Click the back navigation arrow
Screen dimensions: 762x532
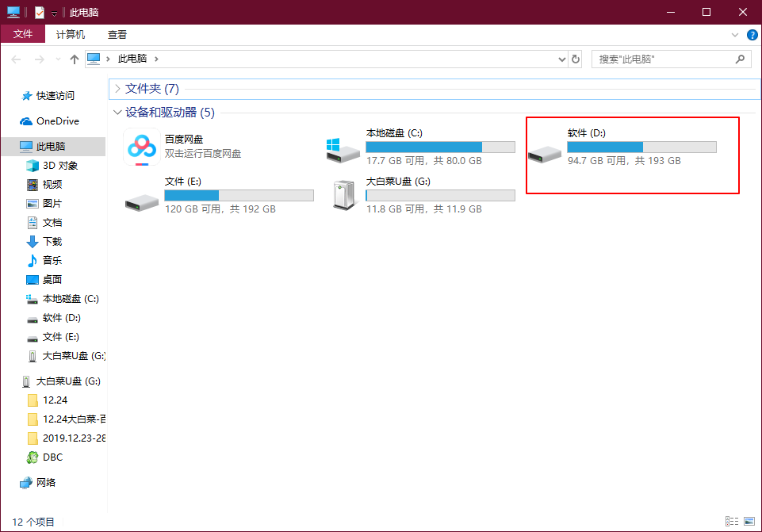(16, 59)
